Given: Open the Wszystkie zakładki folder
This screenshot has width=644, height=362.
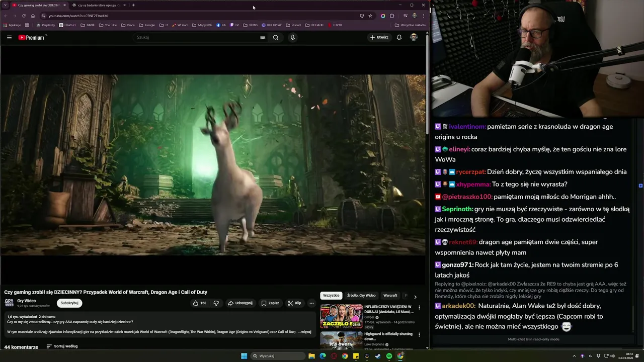Looking at the screenshot, I should coord(410,25).
